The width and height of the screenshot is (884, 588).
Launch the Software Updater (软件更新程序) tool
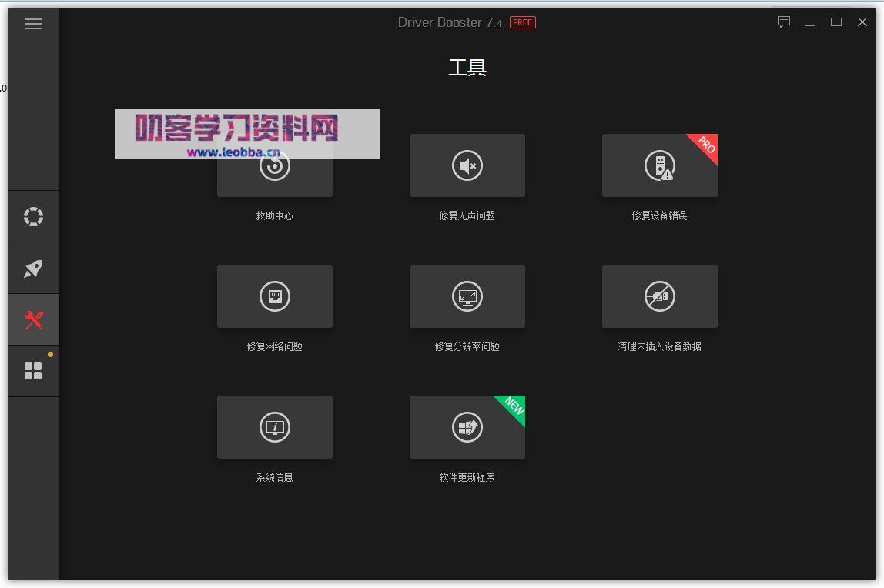[467, 427]
